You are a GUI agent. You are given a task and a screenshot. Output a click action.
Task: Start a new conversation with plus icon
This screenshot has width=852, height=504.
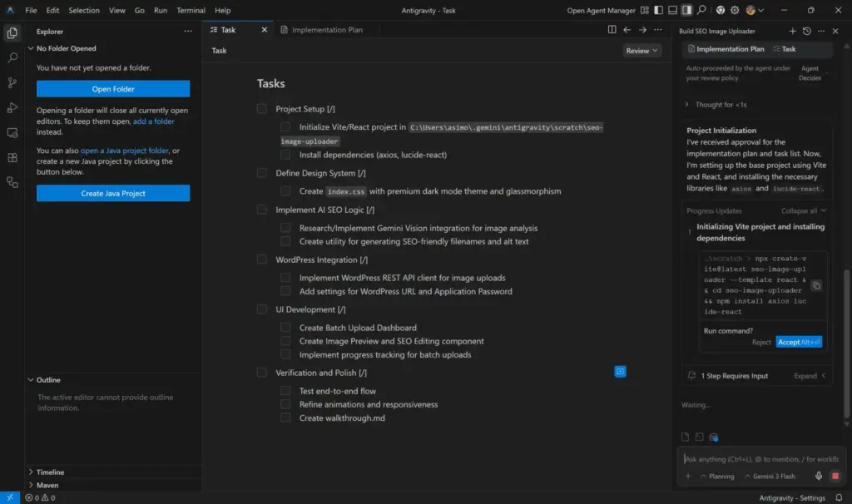click(792, 31)
